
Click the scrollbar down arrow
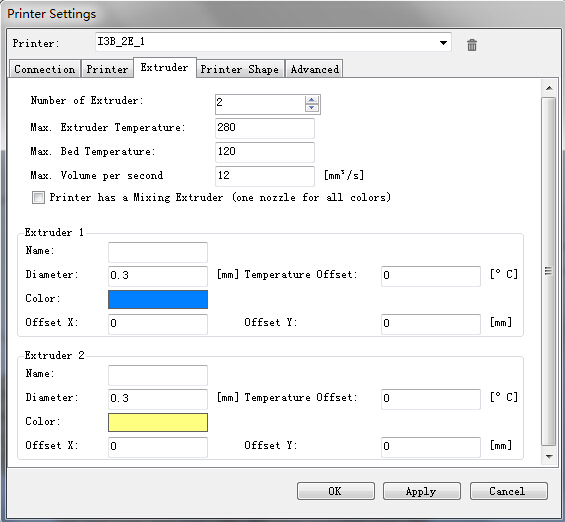pos(549,456)
